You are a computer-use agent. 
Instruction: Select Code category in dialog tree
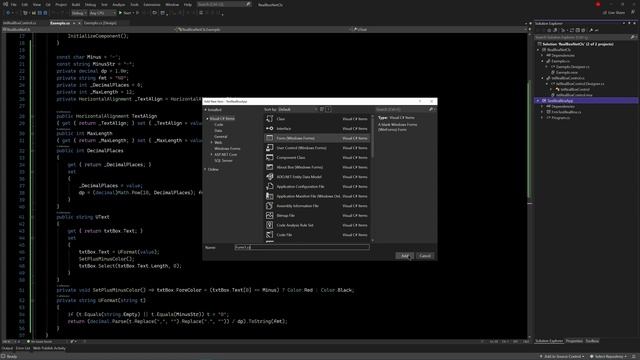click(x=219, y=124)
